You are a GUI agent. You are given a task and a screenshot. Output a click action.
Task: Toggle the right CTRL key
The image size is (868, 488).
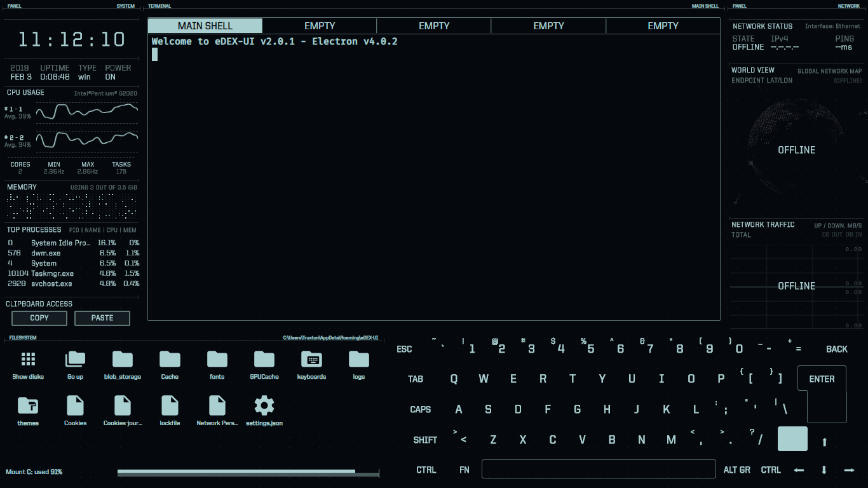771,470
